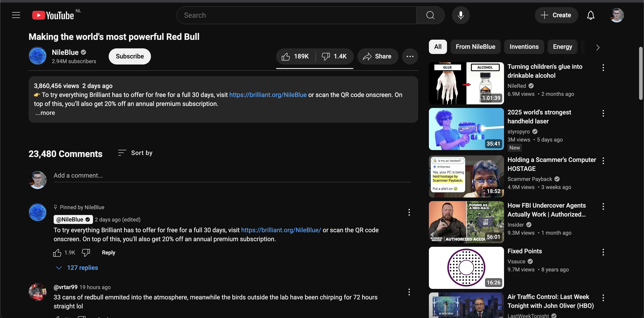644x318 pixels.
Task: Open brilliant.org link in pinned comment
Action: [x=281, y=230]
